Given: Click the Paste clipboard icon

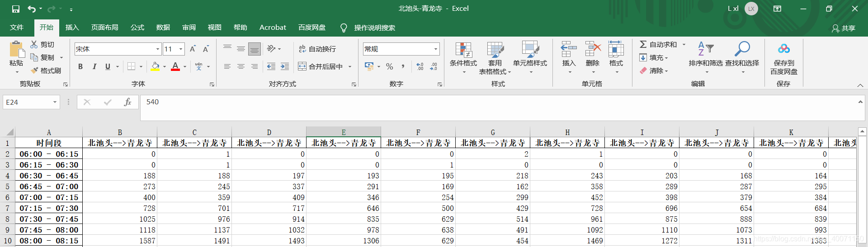Looking at the screenshot, I should click(x=17, y=49).
